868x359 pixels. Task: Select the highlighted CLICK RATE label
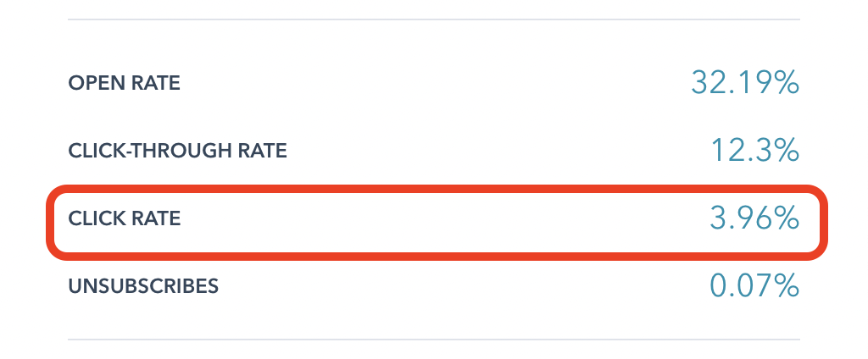[x=124, y=219]
